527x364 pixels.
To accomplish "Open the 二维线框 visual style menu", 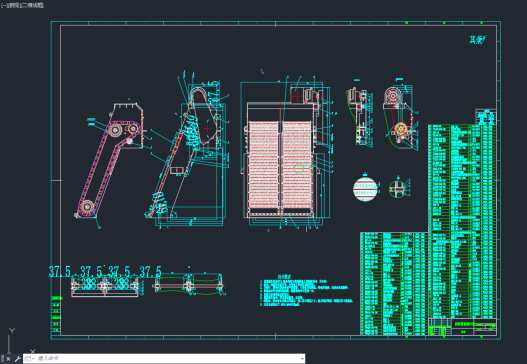I will [x=33, y=5].
